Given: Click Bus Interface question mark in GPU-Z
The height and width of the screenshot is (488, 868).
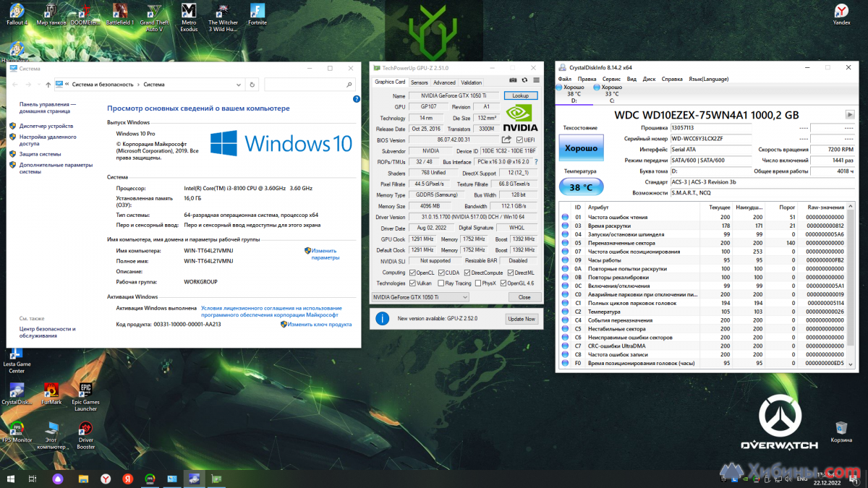Looking at the screenshot, I should tap(537, 162).
